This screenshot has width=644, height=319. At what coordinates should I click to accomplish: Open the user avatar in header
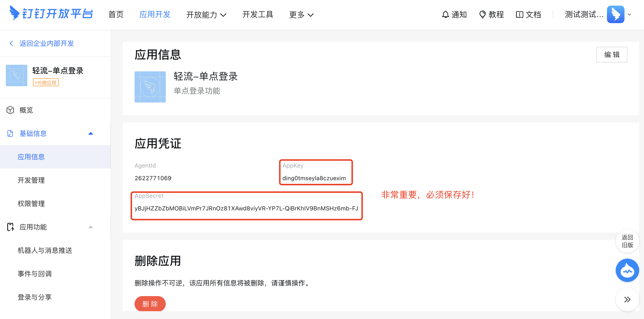615,14
